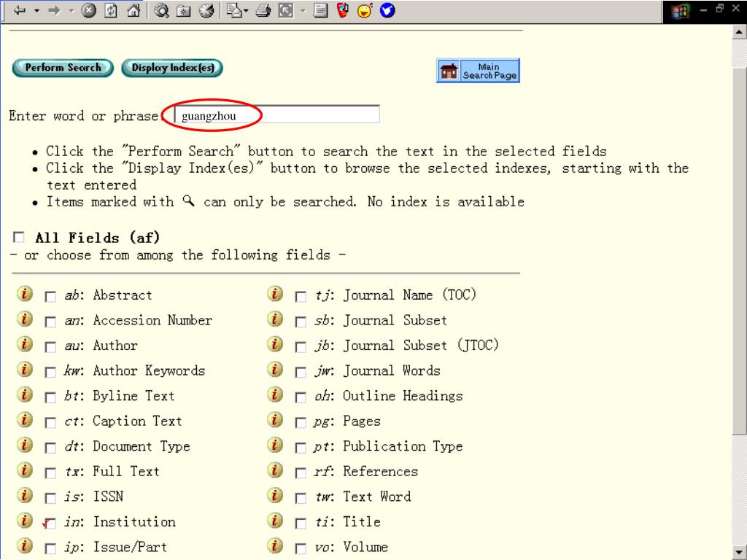Open the History icon in toolbar

point(206,10)
